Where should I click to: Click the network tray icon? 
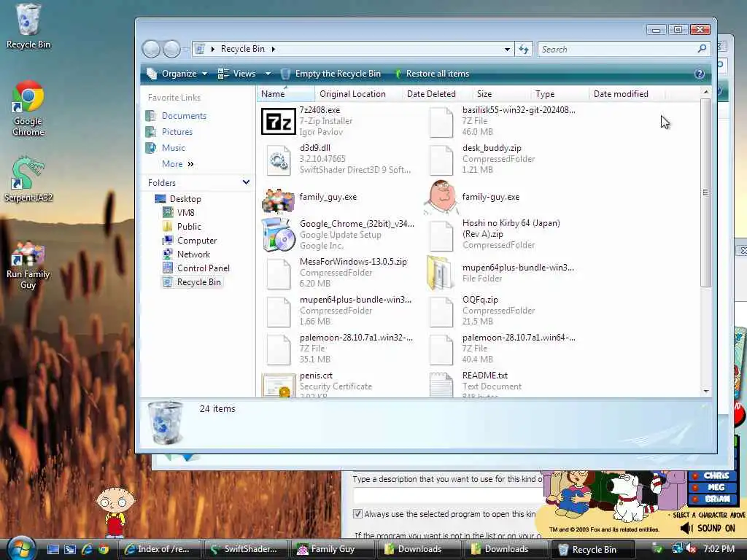[x=676, y=548]
